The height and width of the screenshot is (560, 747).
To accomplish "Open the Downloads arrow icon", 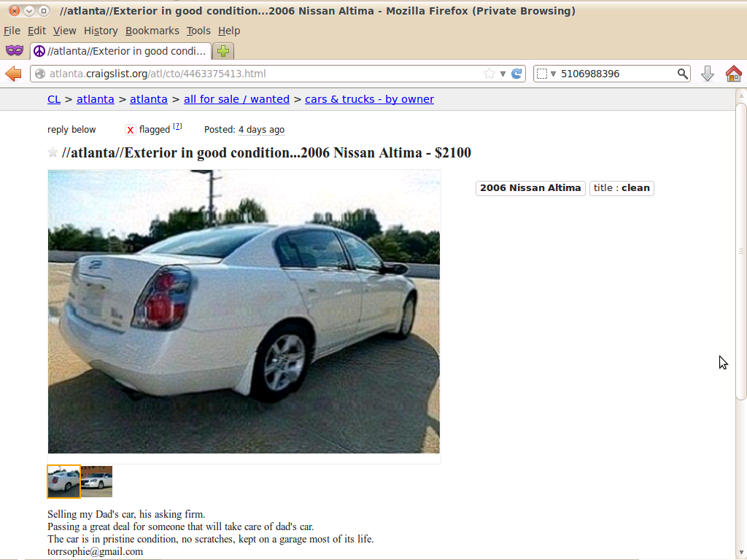I will coord(708,74).
